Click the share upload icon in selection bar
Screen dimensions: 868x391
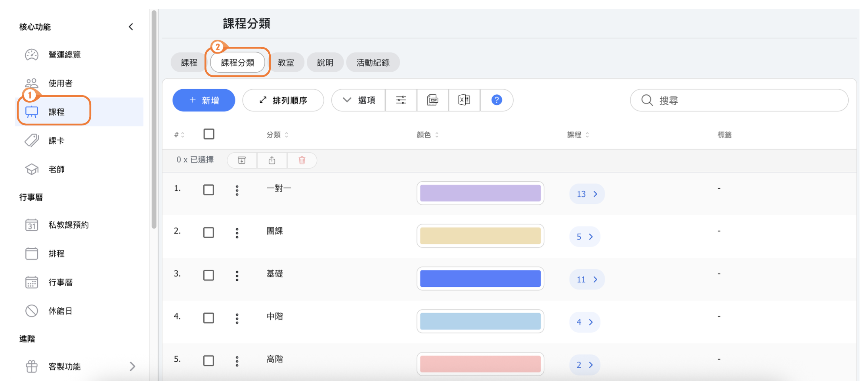[272, 160]
